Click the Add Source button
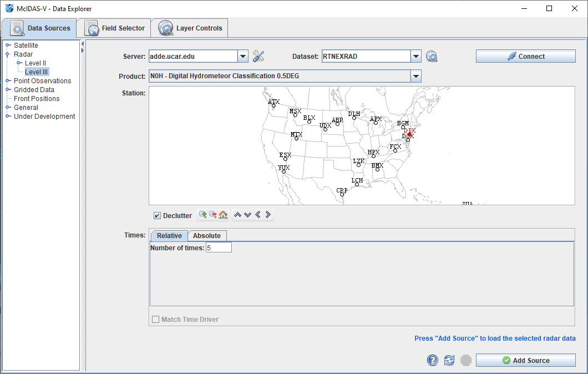Image resolution: width=588 pixels, height=374 pixels. pos(526,360)
